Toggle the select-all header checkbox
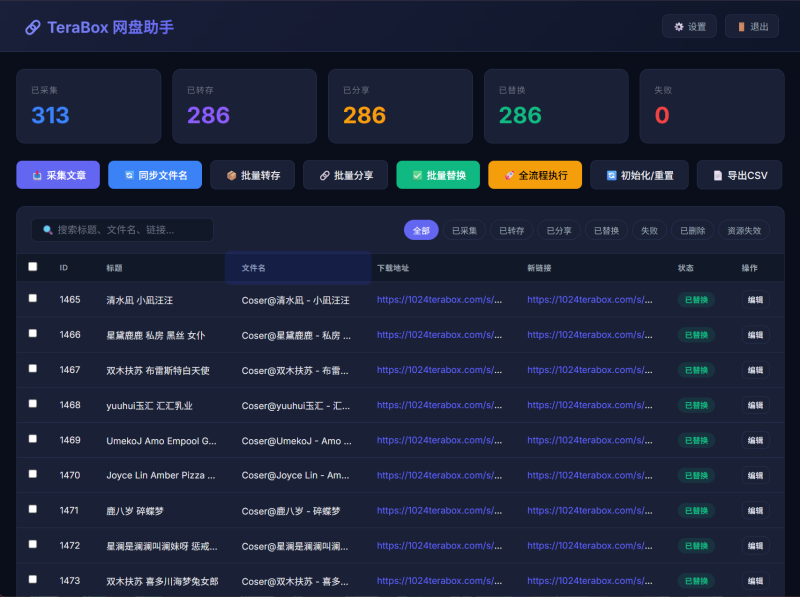This screenshot has height=597, width=800. pyautogui.click(x=33, y=266)
